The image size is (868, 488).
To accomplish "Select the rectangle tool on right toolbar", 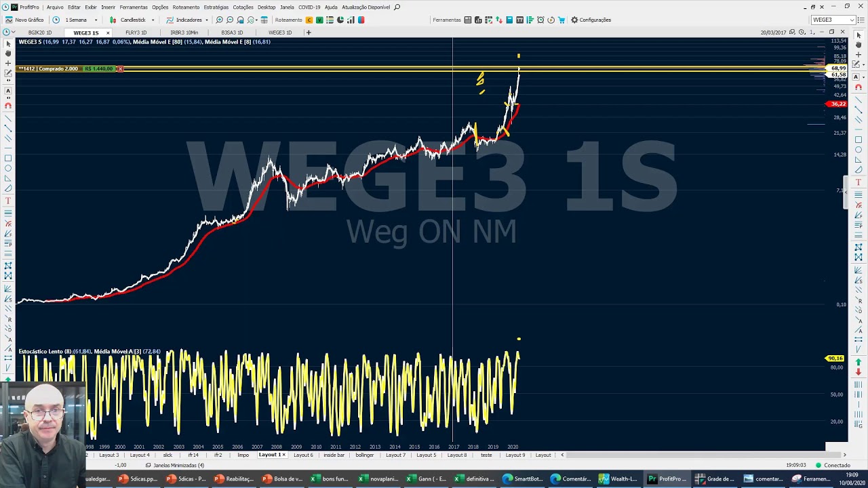I will (859, 140).
